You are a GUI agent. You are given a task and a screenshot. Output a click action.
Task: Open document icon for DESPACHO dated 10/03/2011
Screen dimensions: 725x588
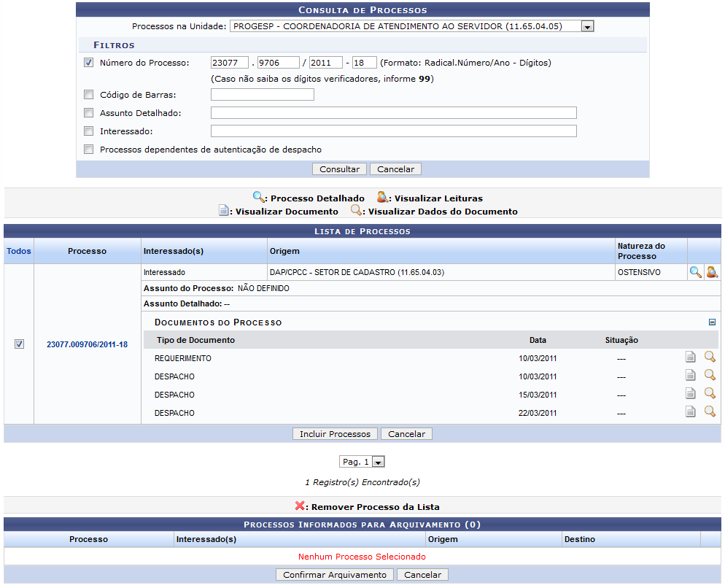[x=690, y=376]
